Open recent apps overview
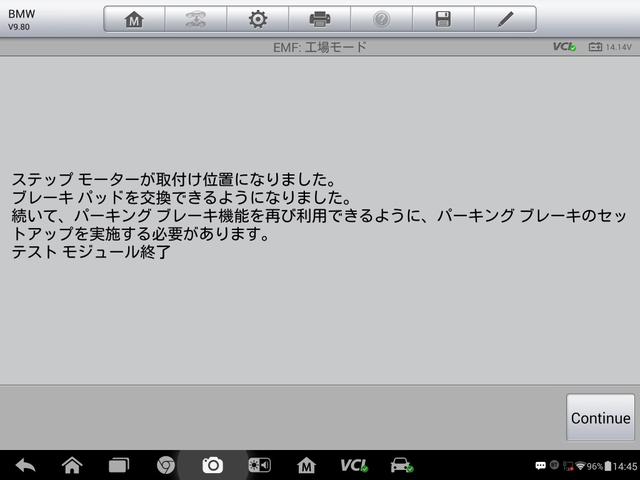 [119, 465]
